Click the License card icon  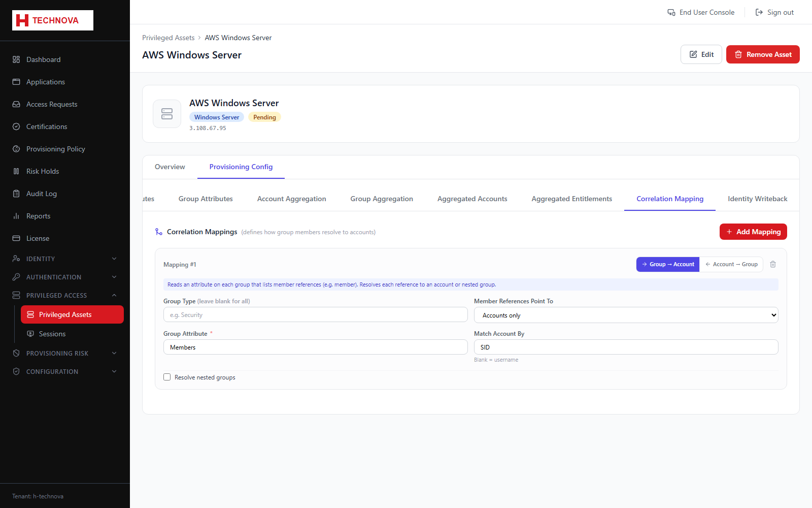pyautogui.click(x=16, y=238)
